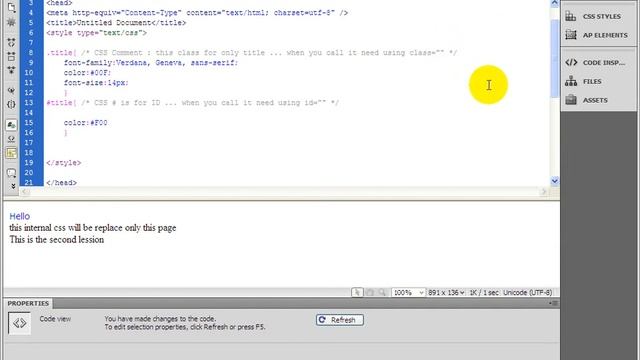This screenshot has height=360, width=640.
Task: Click the #title ID selector code line
Action: (x=193, y=103)
